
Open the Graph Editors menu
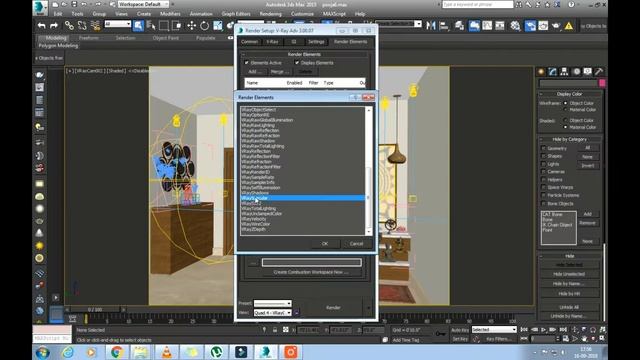coord(236,14)
